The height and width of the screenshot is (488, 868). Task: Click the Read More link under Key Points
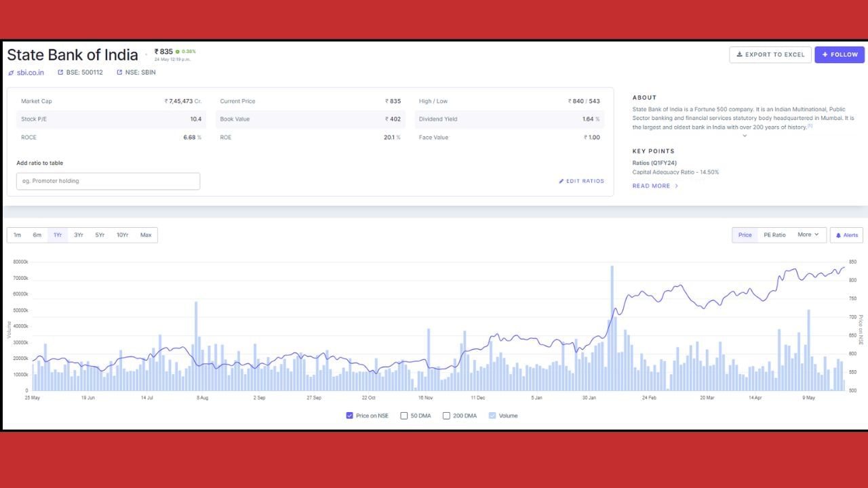(x=655, y=186)
